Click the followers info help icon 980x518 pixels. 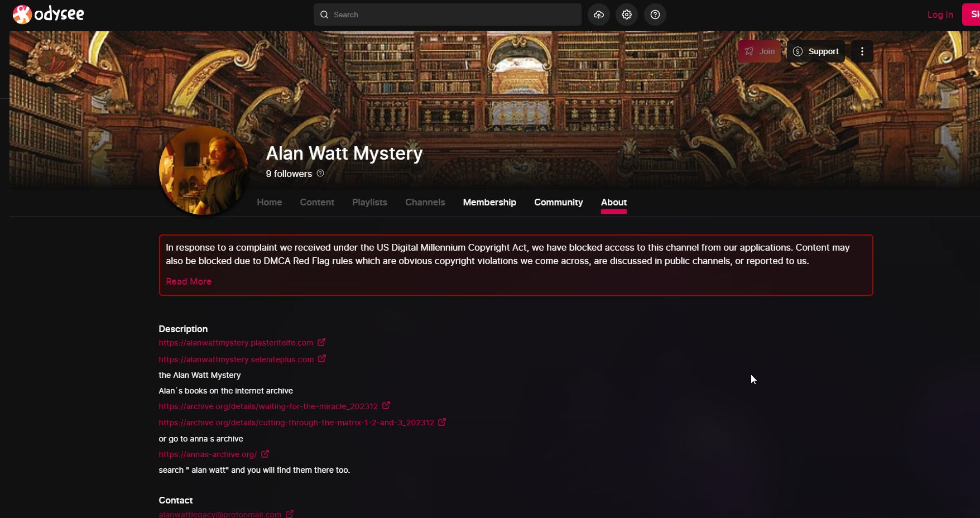point(320,173)
